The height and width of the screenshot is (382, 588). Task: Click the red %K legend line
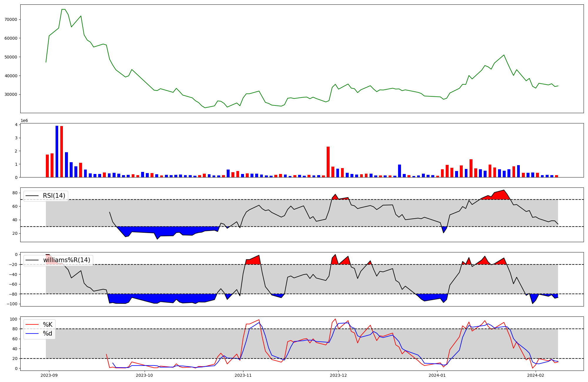[32, 325]
